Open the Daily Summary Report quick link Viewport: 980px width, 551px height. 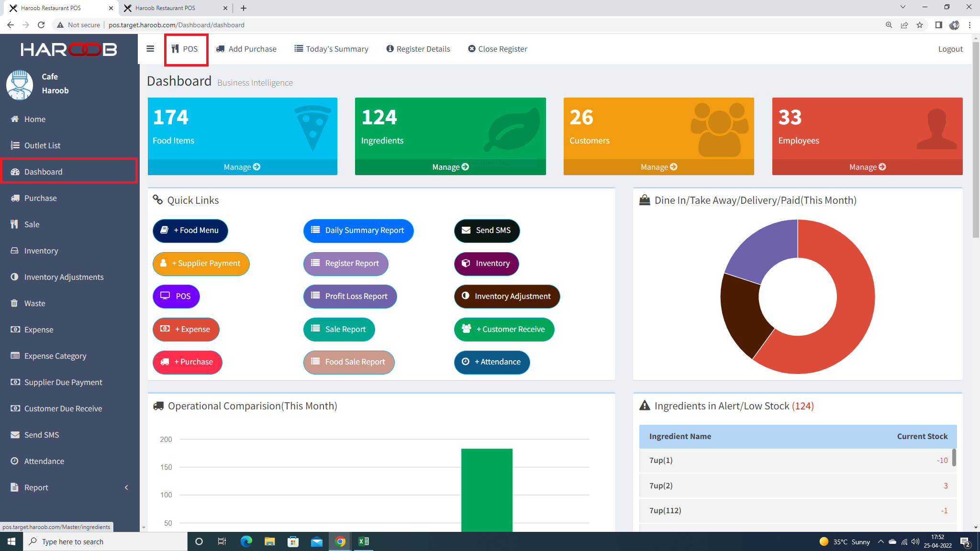(358, 231)
